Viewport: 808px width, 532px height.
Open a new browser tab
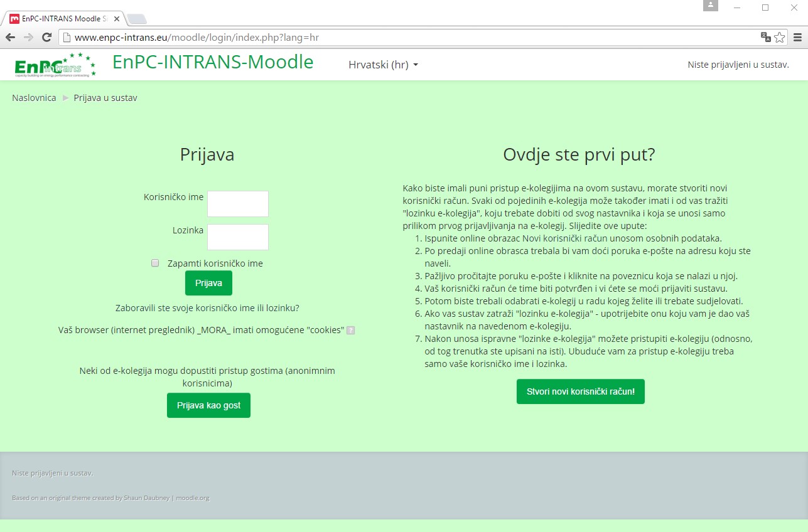point(137,19)
